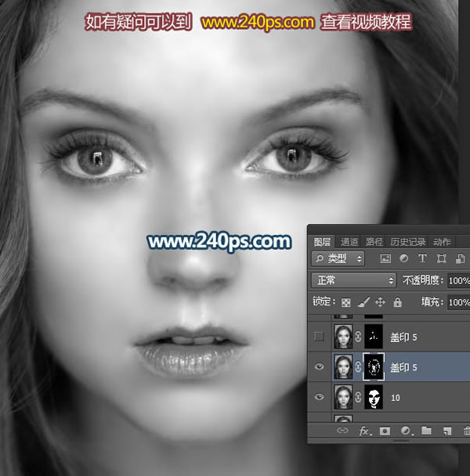Open the 正常 blend mode dropdown

[354, 280]
